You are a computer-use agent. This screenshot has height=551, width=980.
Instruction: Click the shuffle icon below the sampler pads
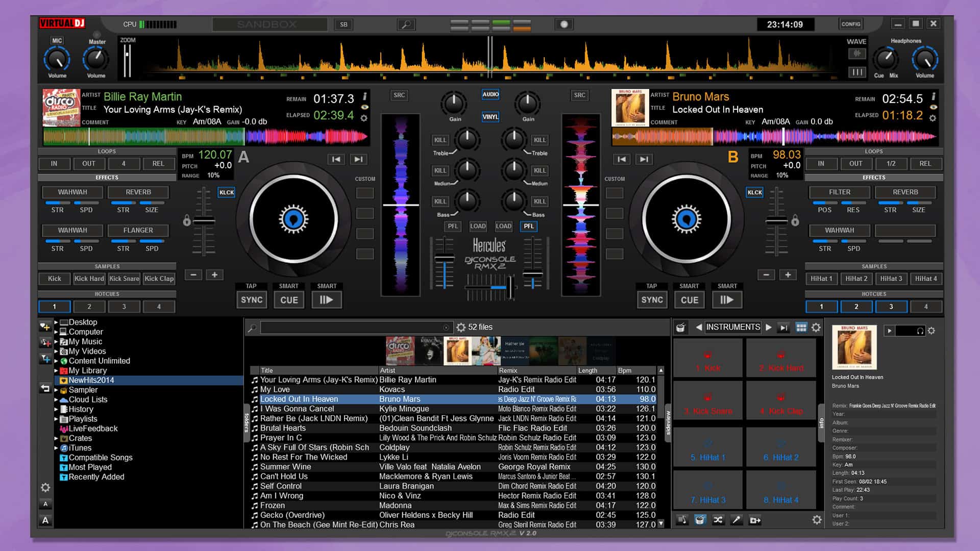click(x=718, y=519)
